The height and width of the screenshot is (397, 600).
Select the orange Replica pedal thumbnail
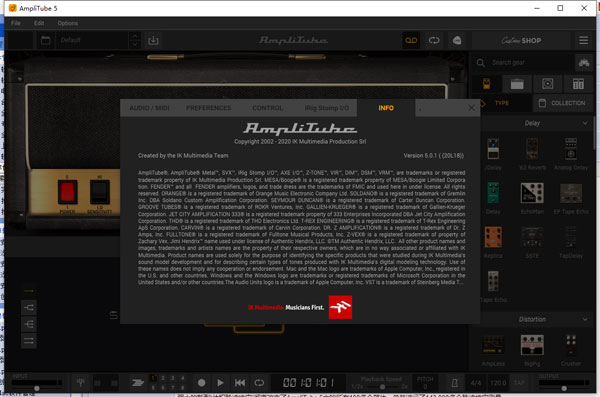[493, 237]
